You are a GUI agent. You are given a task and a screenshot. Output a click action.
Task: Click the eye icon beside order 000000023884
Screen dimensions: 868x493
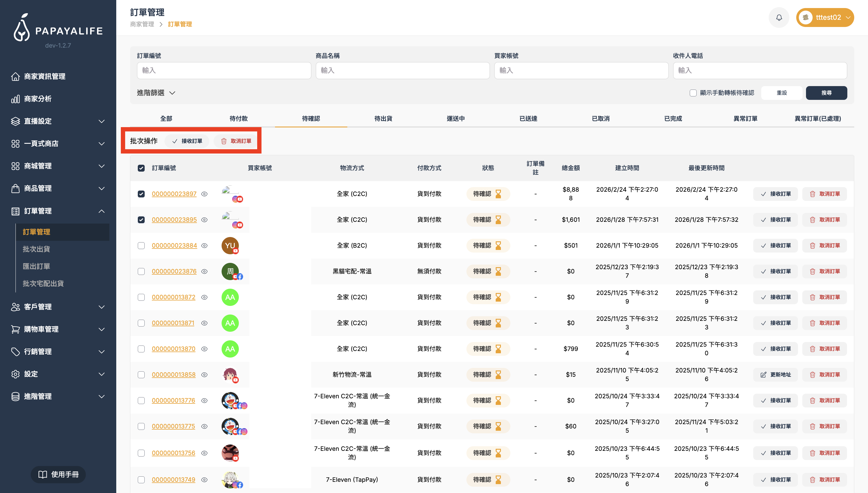point(204,246)
